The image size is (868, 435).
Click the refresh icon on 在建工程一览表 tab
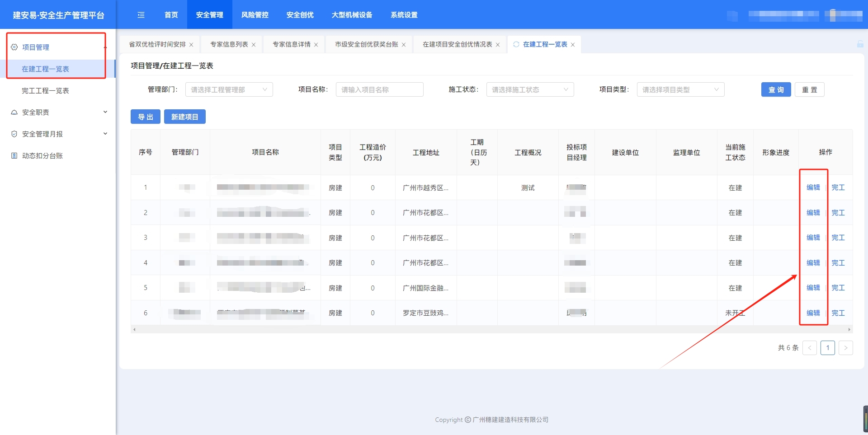click(x=516, y=44)
